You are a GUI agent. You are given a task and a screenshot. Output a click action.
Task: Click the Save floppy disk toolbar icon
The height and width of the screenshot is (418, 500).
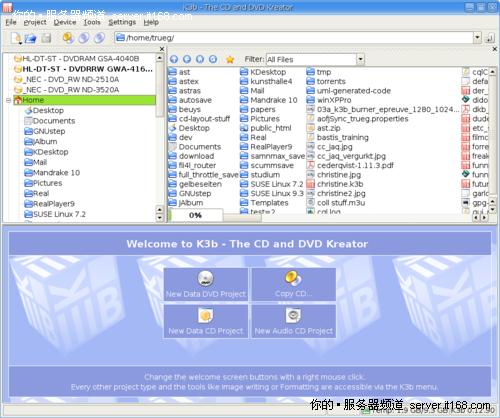(46, 38)
